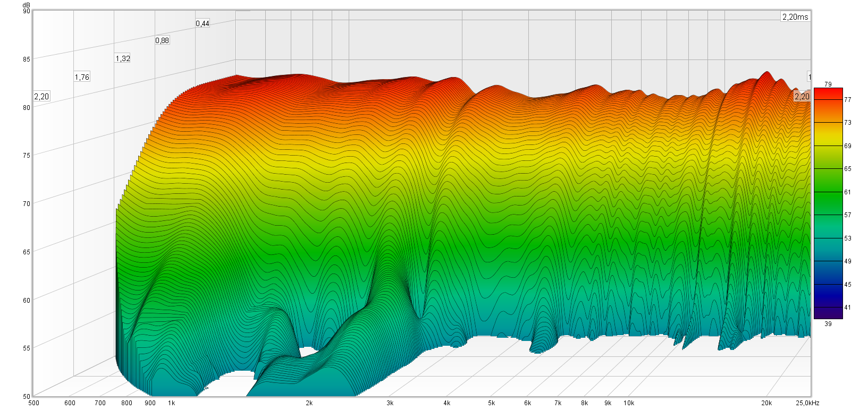Screen dimensions: 868x410
Task: Click the 25,0kHz frequency axis label
Action: pyautogui.click(x=807, y=403)
